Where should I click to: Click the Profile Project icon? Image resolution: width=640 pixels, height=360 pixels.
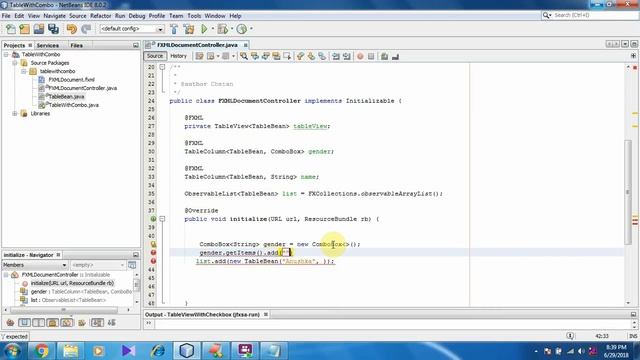pyautogui.click(x=242, y=29)
